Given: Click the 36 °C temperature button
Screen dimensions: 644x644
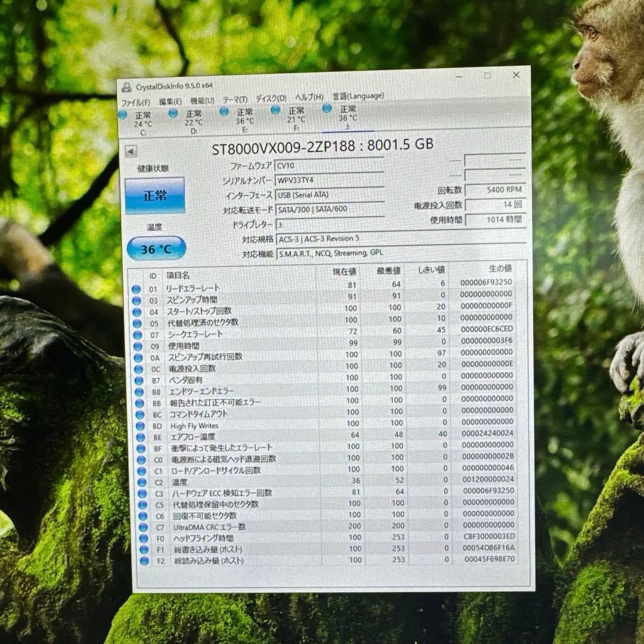Looking at the screenshot, I should click(156, 249).
